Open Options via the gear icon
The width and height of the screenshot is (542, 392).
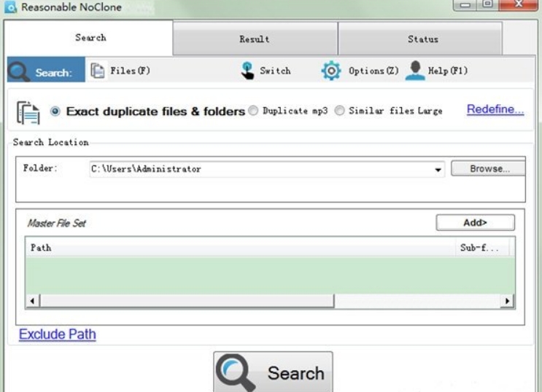coord(331,71)
